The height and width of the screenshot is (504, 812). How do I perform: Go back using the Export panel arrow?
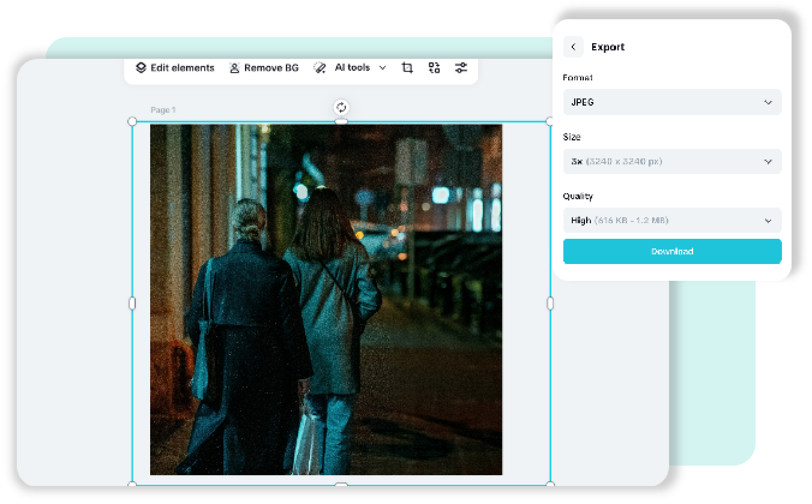(x=574, y=47)
